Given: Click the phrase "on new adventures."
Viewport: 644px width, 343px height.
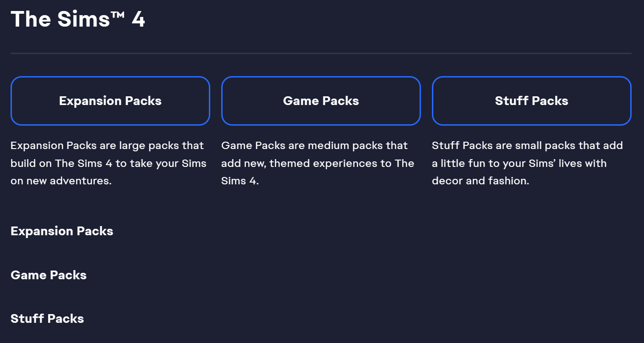Looking at the screenshot, I should (61, 181).
